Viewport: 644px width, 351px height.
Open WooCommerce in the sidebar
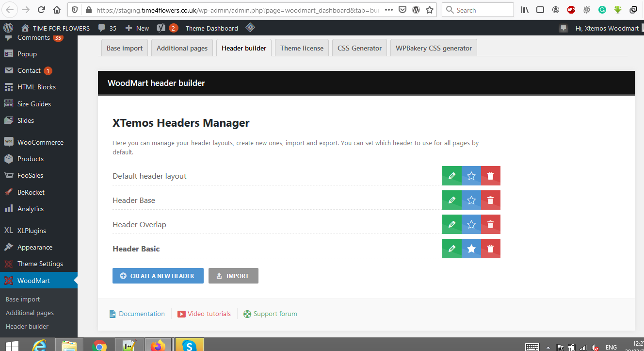click(39, 142)
